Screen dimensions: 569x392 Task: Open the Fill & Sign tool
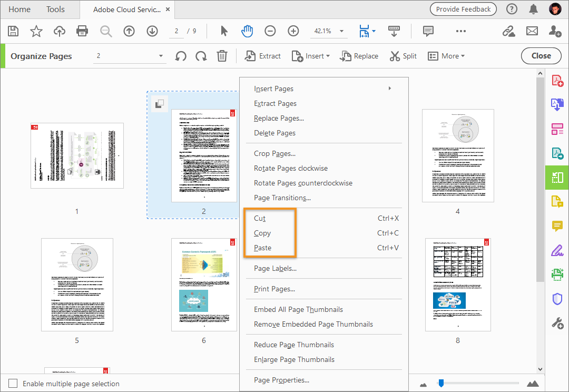click(x=557, y=250)
